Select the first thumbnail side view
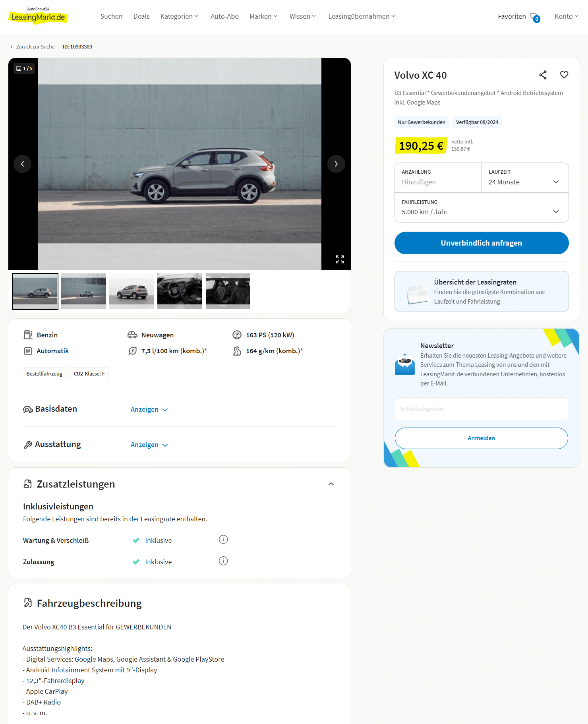 pos(35,291)
